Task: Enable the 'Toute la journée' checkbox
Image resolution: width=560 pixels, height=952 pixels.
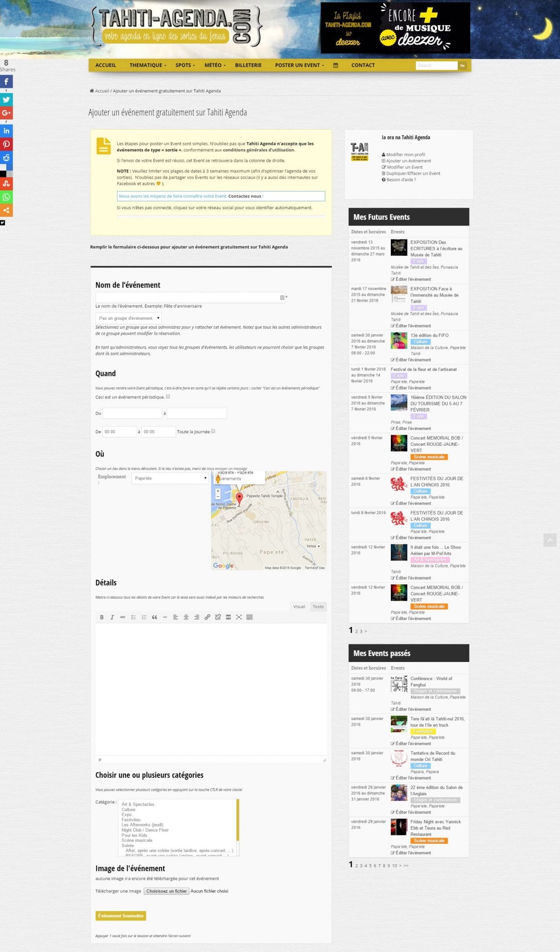Action: point(213,431)
